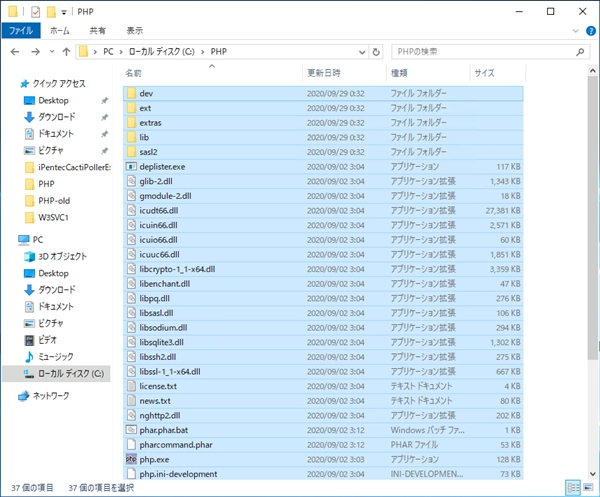Go back with the left arrow
This screenshot has width=600, height=497.
[x=15, y=52]
